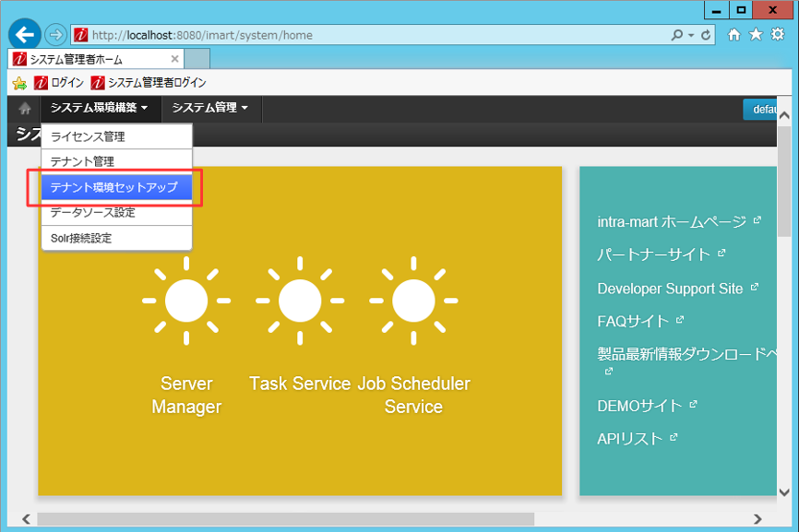Viewport: 799px width, 532px height.
Task: Open favorites star icon in browser toolbar
Action: click(x=756, y=35)
